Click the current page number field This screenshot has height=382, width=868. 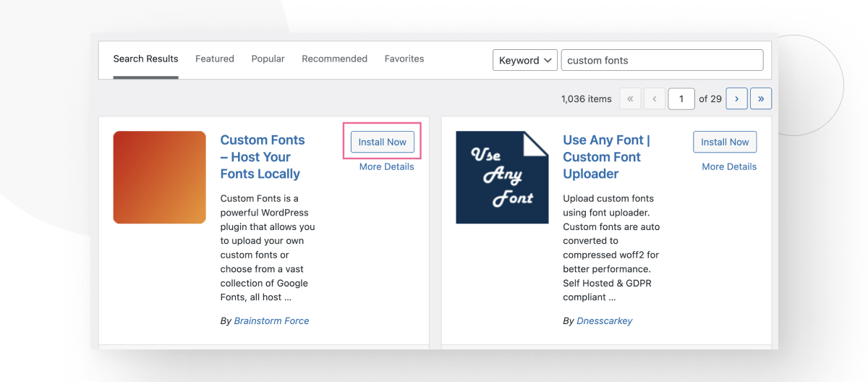tap(681, 98)
